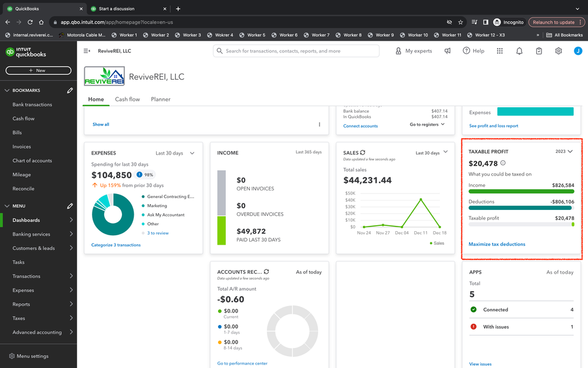Click the teal Deductions progress bar

click(520, 208)
